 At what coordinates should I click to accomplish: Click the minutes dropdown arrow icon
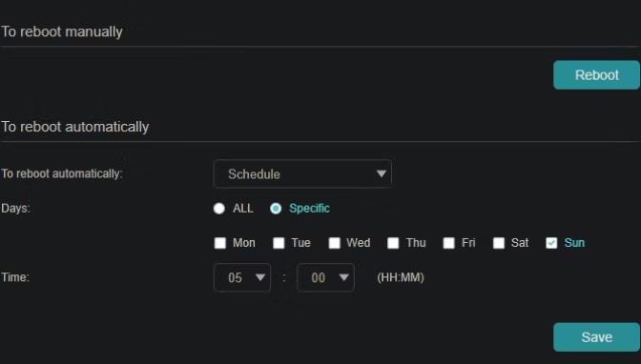[x=343, y=277]
